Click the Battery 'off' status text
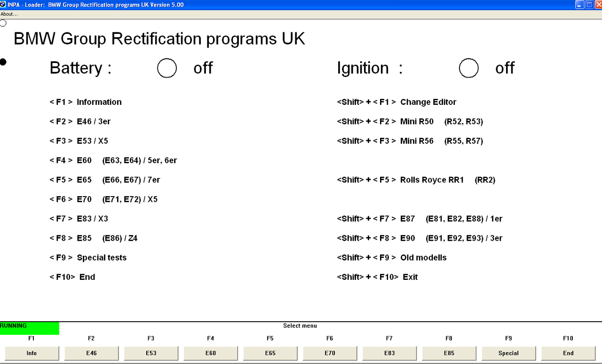The height and width of the screenshot is (364, 602). click(203, 68)
